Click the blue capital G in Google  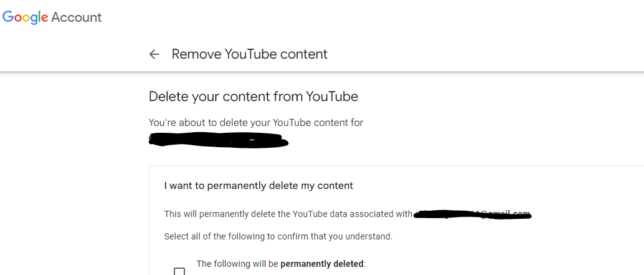8,16
